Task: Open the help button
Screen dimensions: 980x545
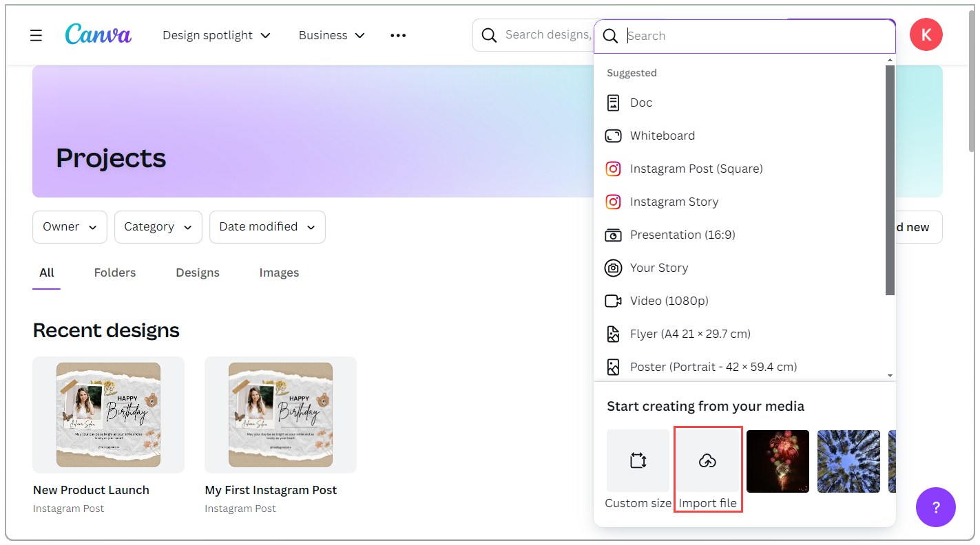Action: coord(936,507)
